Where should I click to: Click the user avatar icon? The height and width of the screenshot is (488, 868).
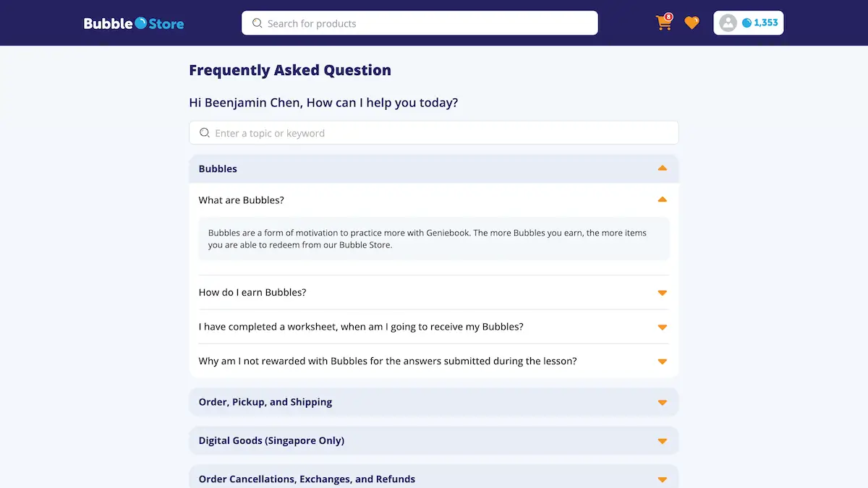(x=728, y=23)
